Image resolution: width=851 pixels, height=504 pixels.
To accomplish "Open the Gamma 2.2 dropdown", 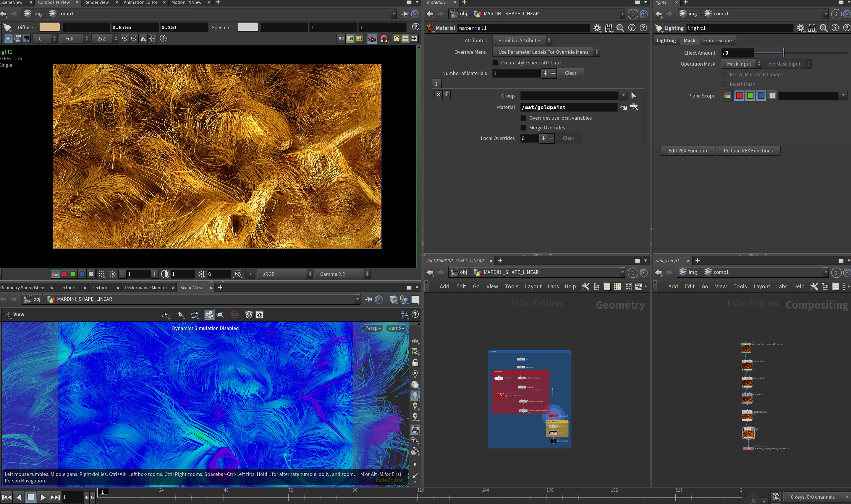I will point(342,274).
